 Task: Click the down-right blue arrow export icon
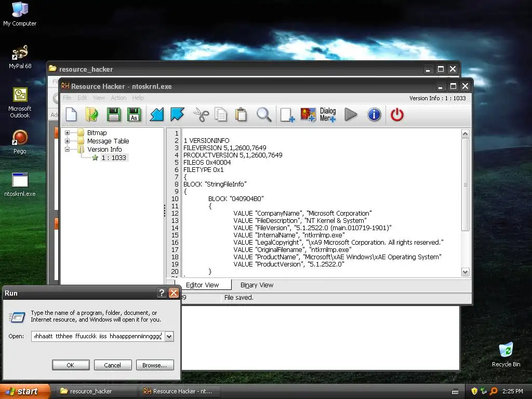pos(177,114)
